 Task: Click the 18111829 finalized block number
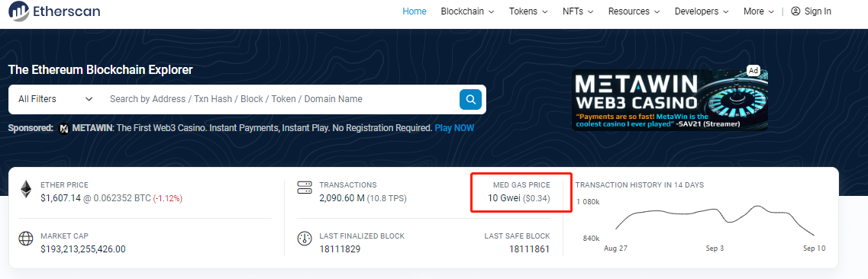[340, 249]
